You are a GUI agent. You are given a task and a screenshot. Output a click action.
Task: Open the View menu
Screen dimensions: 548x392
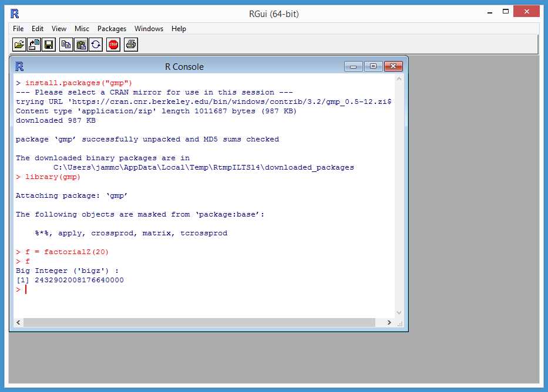click(59, 28)
